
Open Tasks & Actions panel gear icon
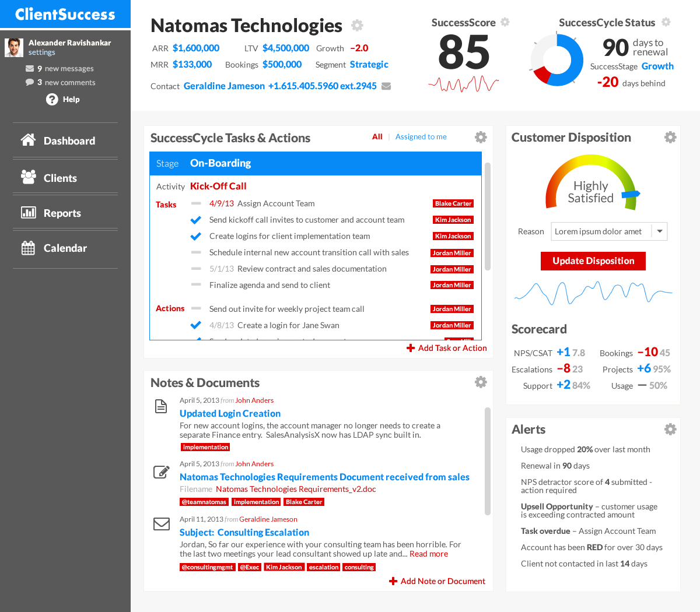tap(481, 137)
